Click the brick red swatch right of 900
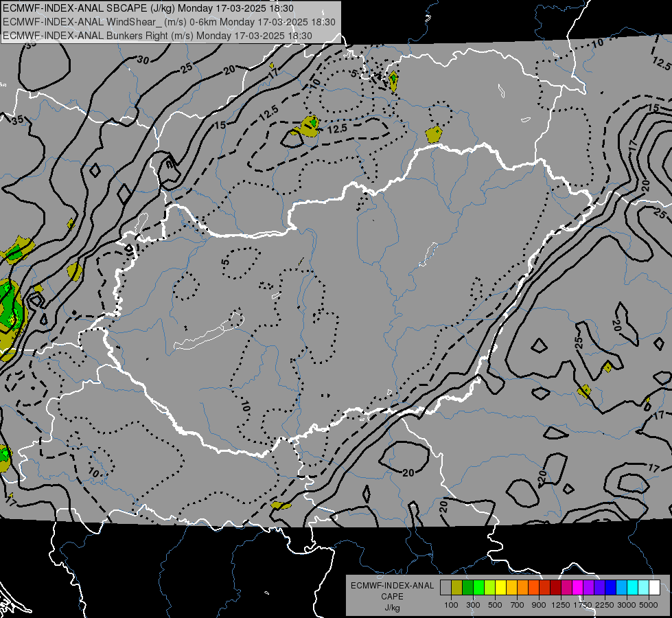The width and height of the screenshot is (672, 618). coord(545,587)
